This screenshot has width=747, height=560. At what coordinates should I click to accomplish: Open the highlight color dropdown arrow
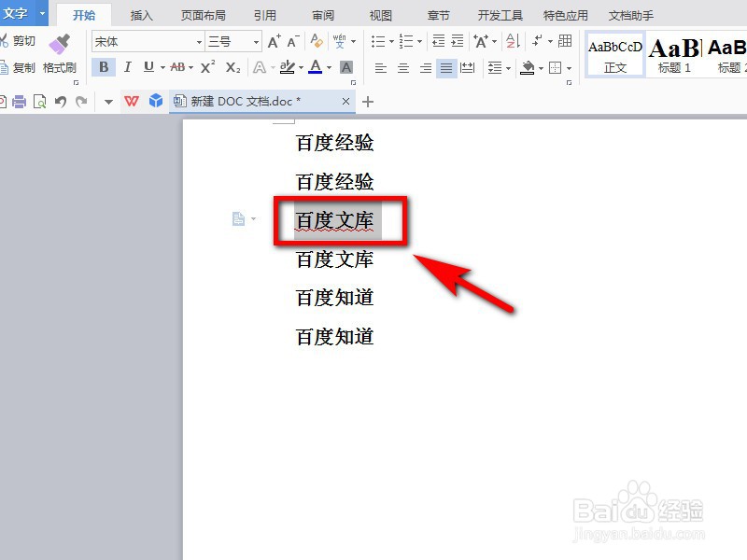click(301, 67)
